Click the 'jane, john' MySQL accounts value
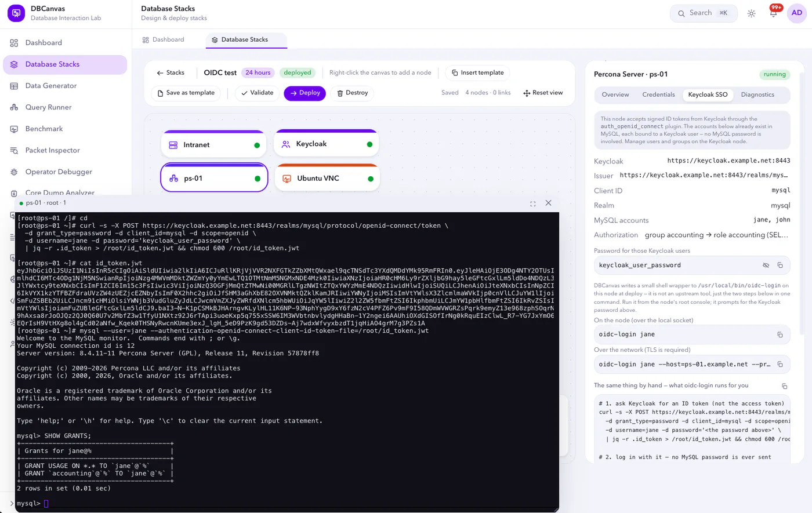 tap(771, 220)
